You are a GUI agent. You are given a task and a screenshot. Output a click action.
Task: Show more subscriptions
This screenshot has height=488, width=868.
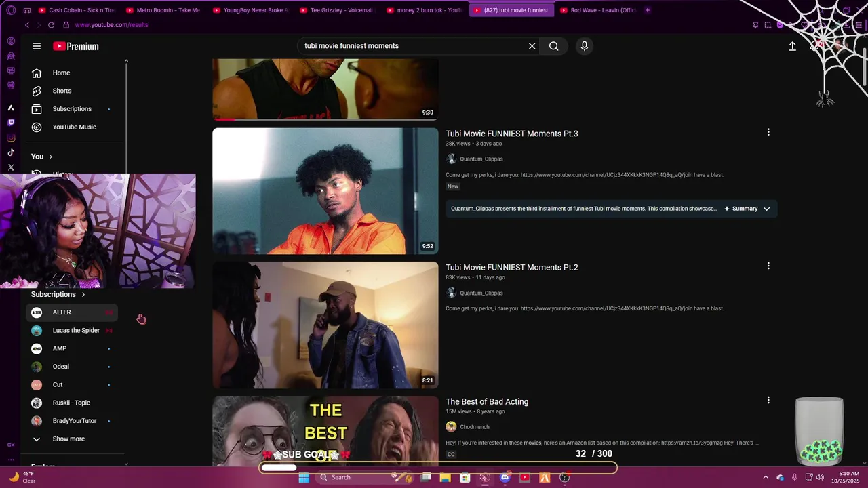pyautogui.click(x=69, y=439)
